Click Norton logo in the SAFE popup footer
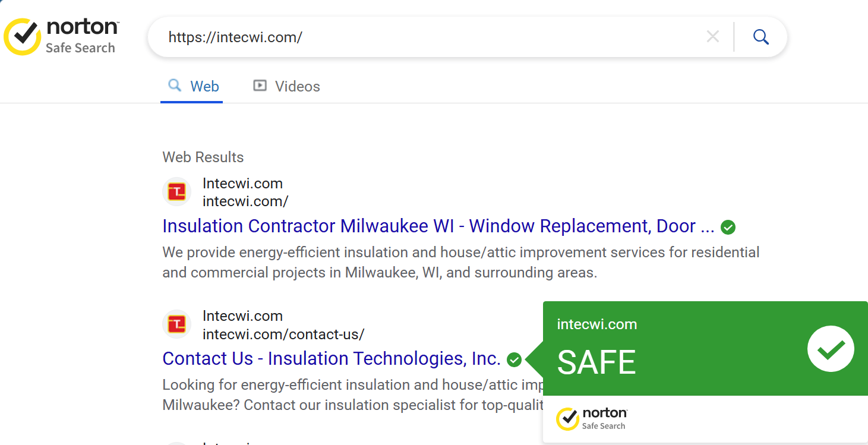 [591, 418]
